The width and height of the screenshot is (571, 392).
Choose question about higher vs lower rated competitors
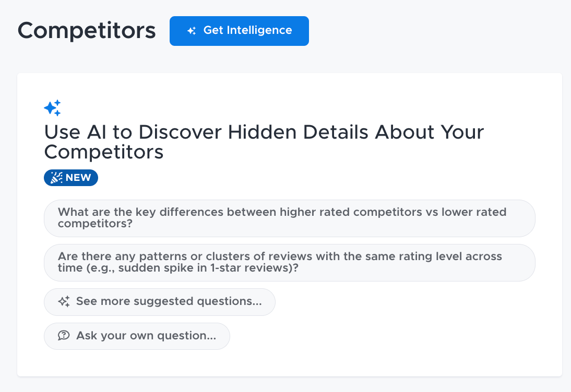(290, 218)
